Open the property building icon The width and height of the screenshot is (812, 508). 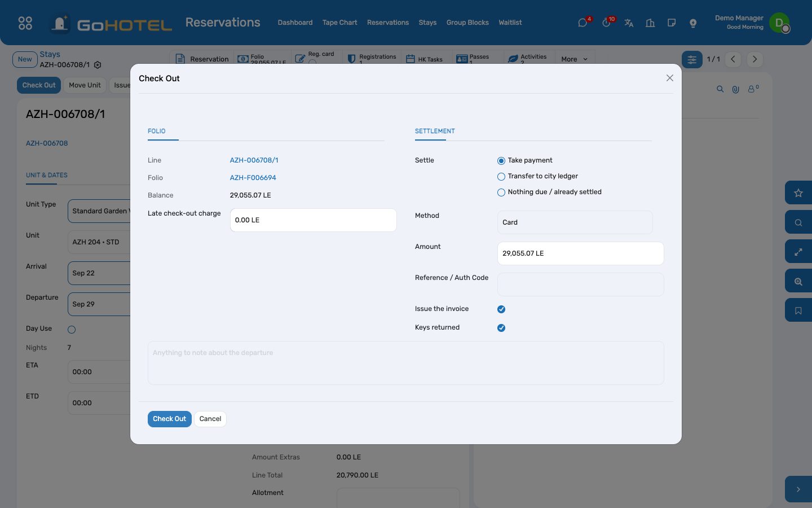pyautogui.click(x=650, y=23)
